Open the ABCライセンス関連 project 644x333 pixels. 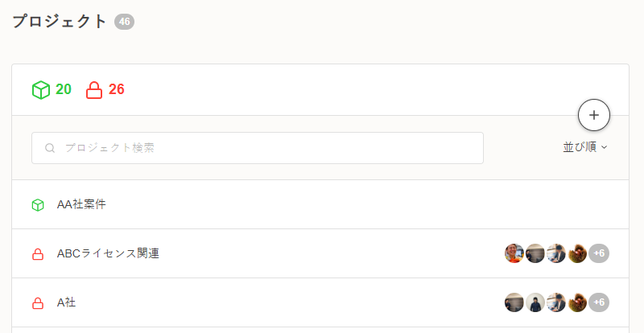(x=108, y=253)
